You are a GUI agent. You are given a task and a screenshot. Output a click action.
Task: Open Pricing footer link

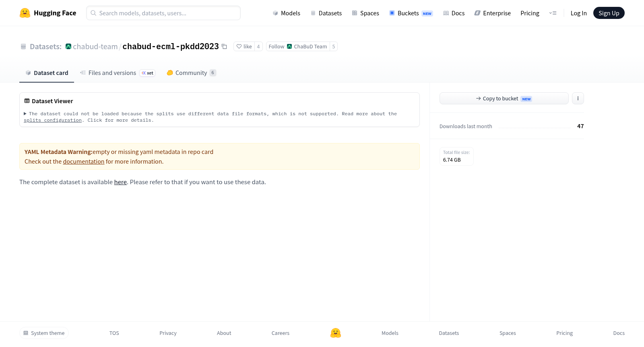coord(564,333)
